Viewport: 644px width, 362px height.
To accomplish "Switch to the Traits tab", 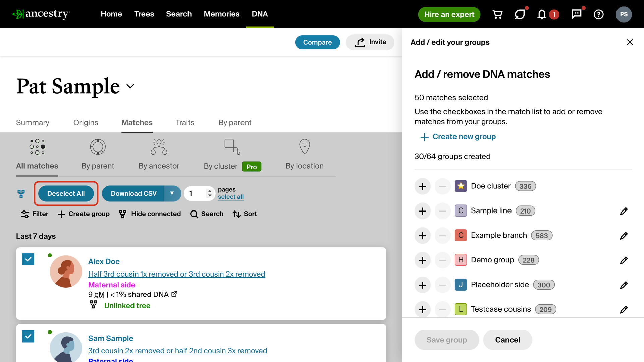I will (185, 123).
